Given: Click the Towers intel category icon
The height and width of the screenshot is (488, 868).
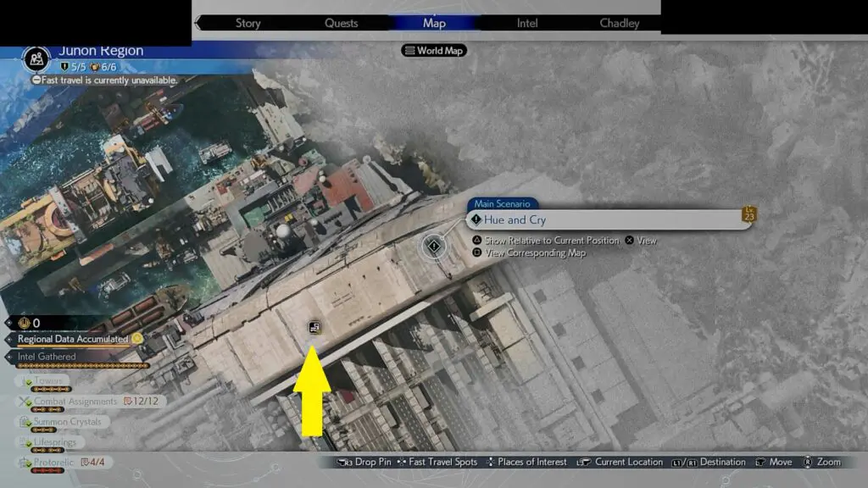Looking at the screenshot, I should (24, 381).
